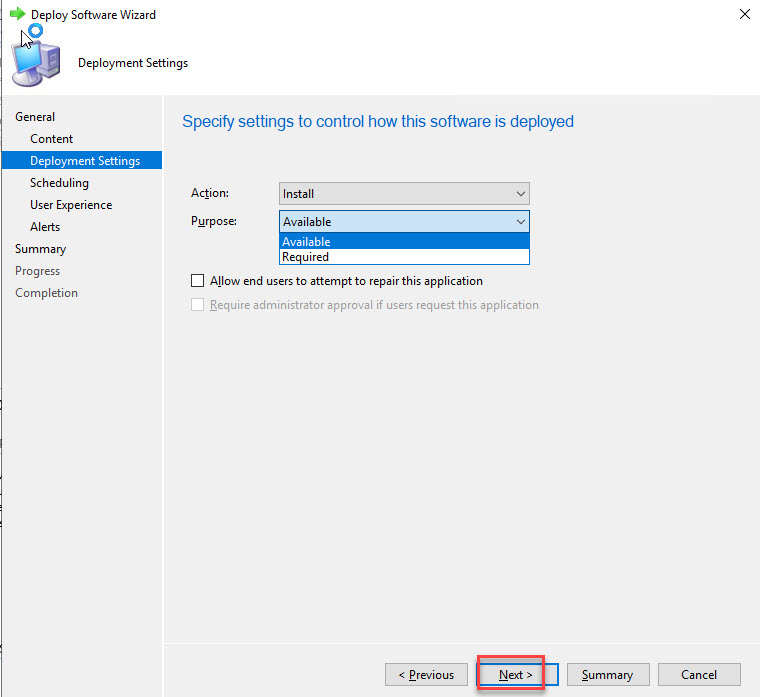The image size is (760, 697).
Task: Click the Deployment Settings computer icon
Action: (x=35, y=62)
